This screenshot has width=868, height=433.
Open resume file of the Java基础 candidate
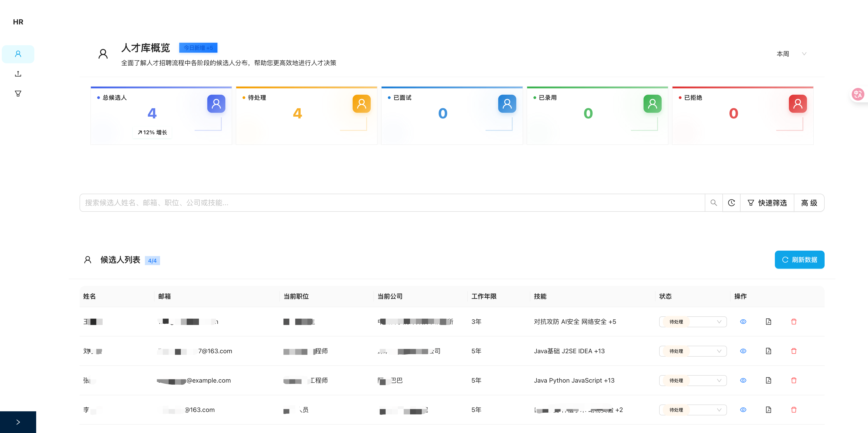(768, 351)
